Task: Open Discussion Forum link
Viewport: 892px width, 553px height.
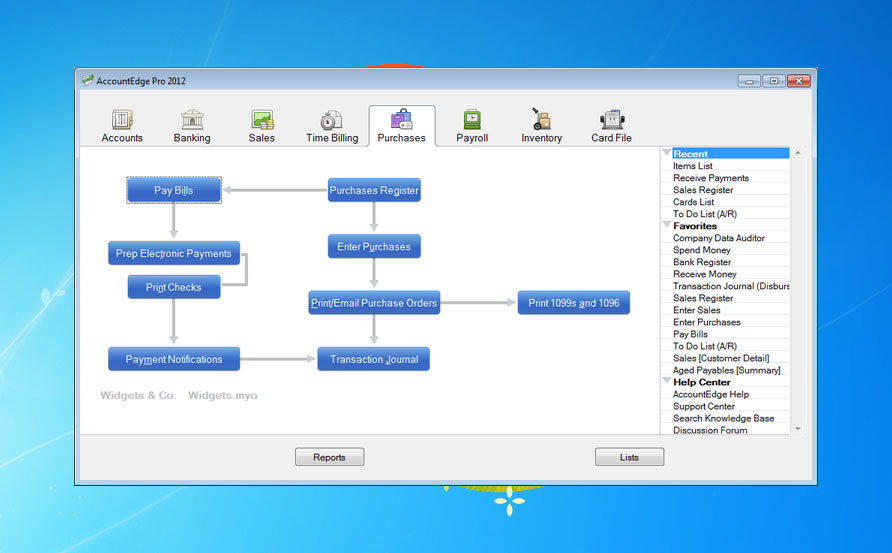Action: pos(710,430)
